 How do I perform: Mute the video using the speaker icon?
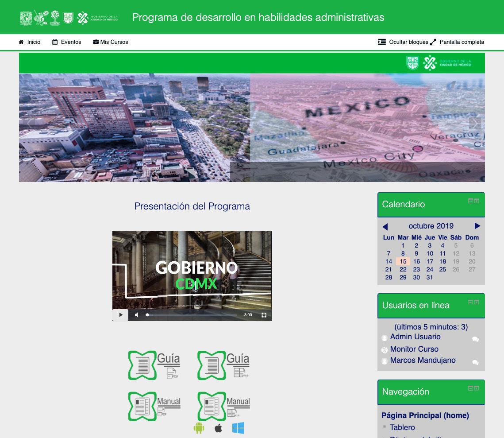tap(137, 315)
